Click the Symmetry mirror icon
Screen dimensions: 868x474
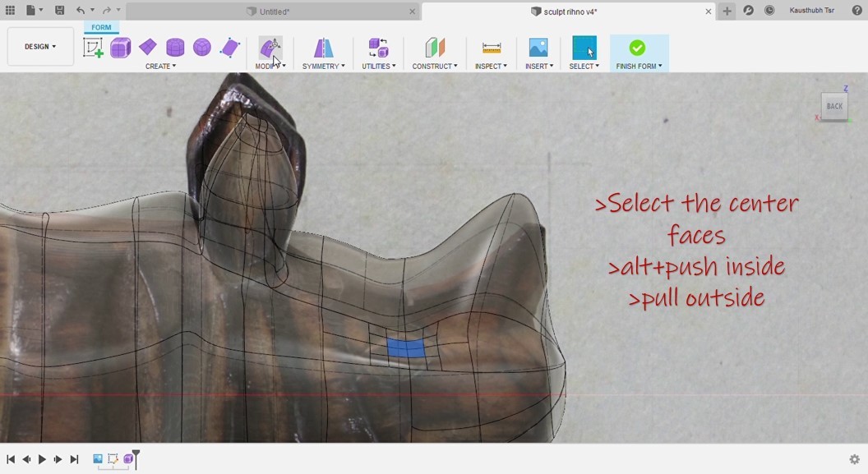(x=323, y=48)
